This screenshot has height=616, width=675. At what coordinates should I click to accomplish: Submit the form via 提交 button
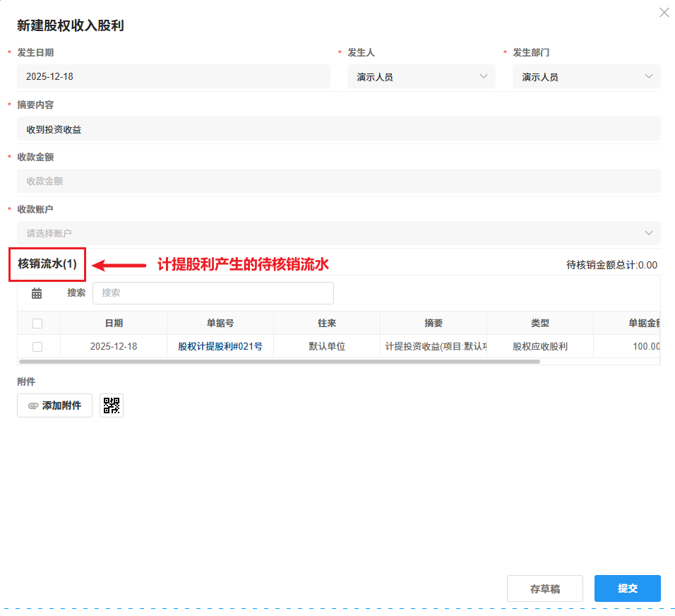(627, 588)
